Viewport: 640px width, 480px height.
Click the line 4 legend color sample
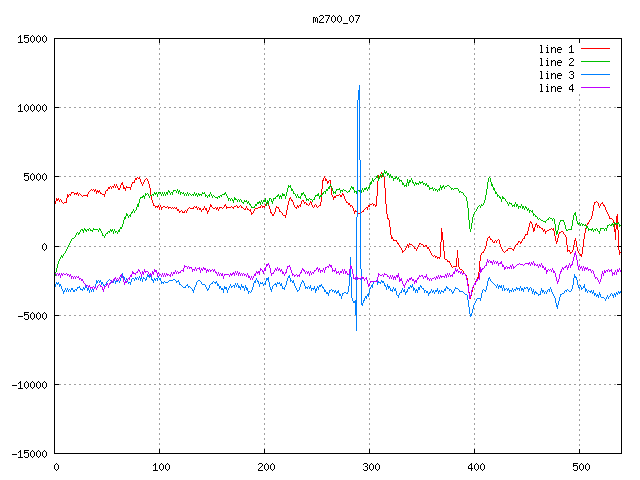(x=596, y=88)
